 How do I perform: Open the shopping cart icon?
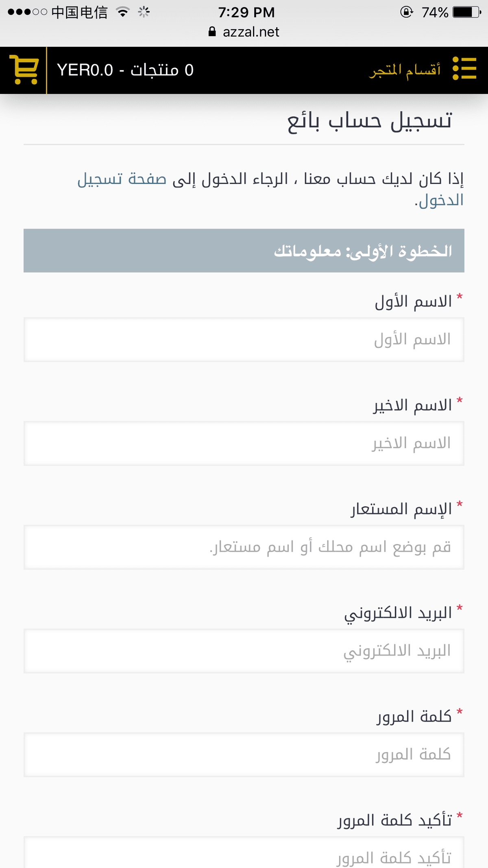coord(24,70)
